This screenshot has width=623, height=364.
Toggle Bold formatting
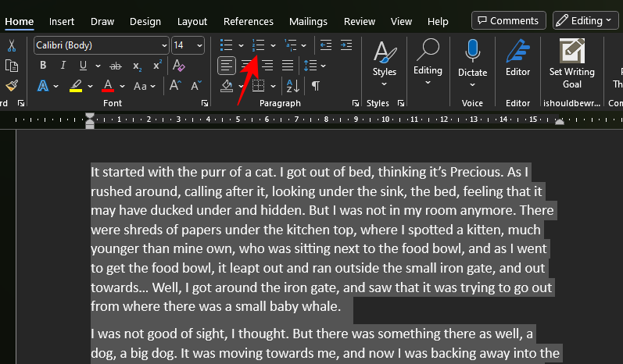43,65
